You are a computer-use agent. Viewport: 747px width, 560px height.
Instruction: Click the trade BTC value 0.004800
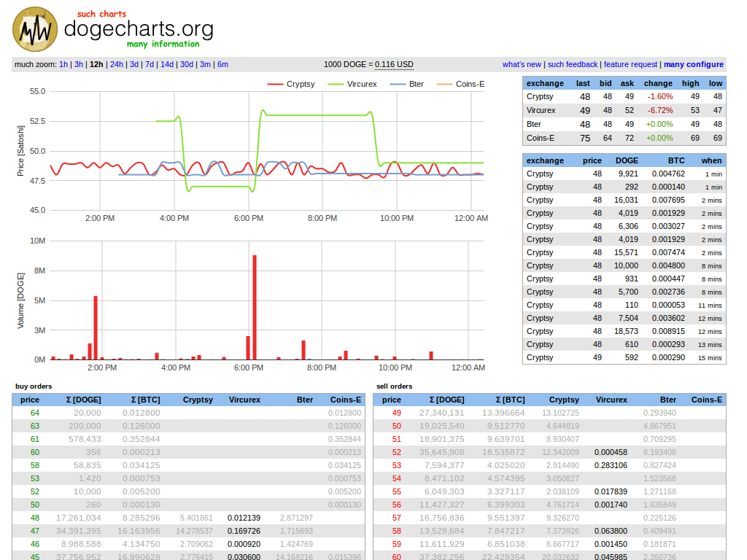(668, 265)
